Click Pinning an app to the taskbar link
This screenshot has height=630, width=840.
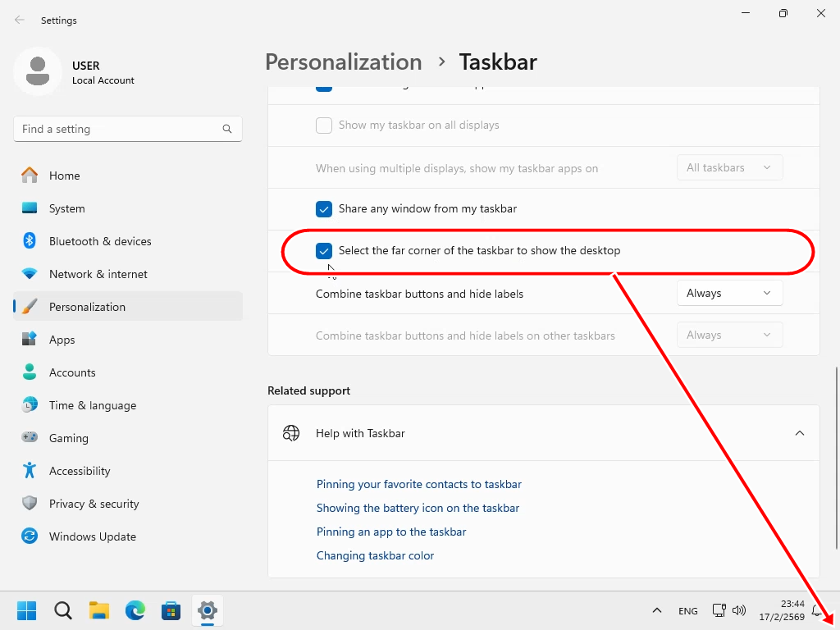click(390, 532)
